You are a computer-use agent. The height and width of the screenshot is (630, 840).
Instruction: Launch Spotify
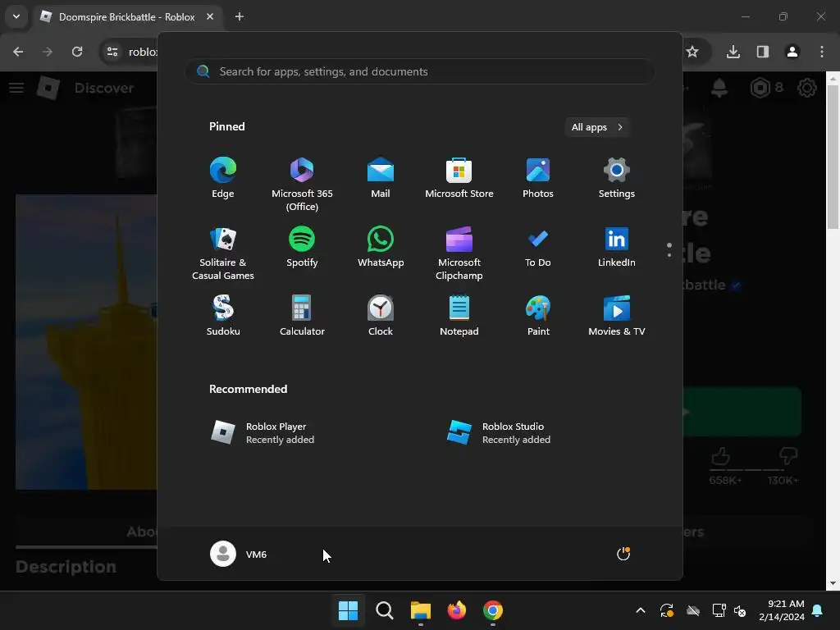(x=302, y=247)
